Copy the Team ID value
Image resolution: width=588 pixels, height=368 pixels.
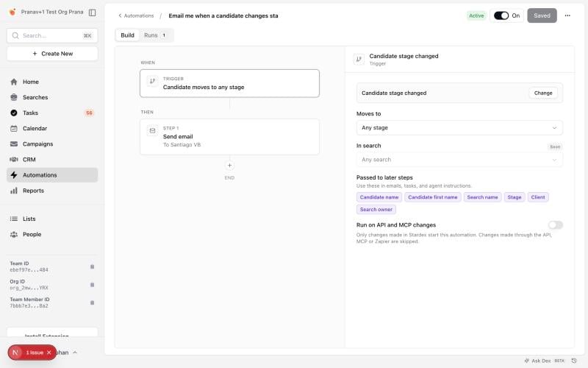click(93, 266)
